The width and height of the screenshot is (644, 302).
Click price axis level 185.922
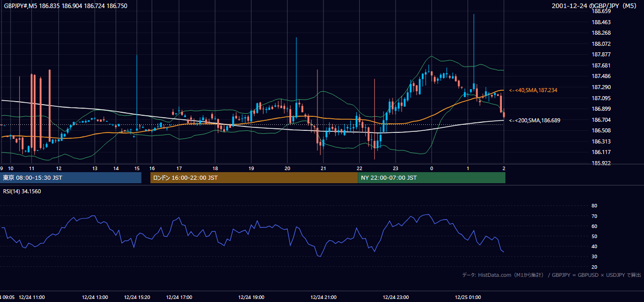point(601,163)
